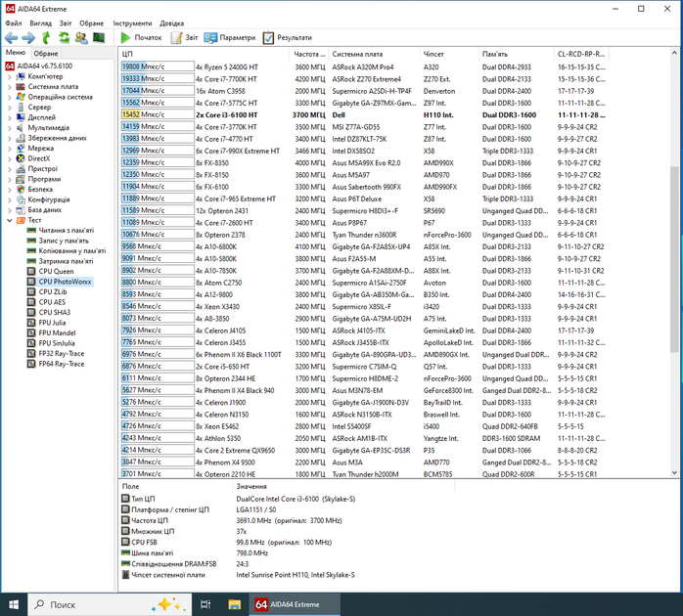Image resolution: width=683 pixels, height=616 pixels.
Task: Select Безпека tree item
Action: [x=40, y=190]
